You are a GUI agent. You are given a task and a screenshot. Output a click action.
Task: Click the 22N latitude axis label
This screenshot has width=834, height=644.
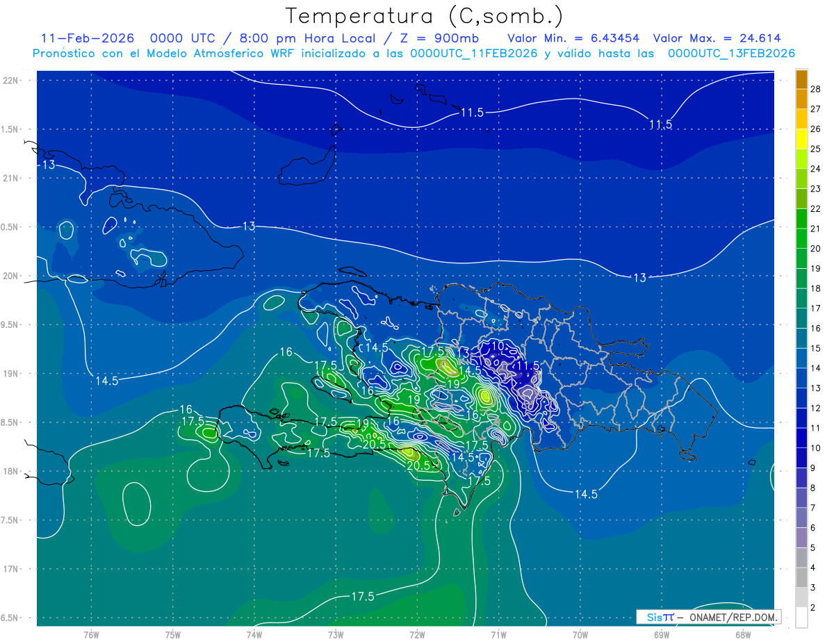click(11, 81)
